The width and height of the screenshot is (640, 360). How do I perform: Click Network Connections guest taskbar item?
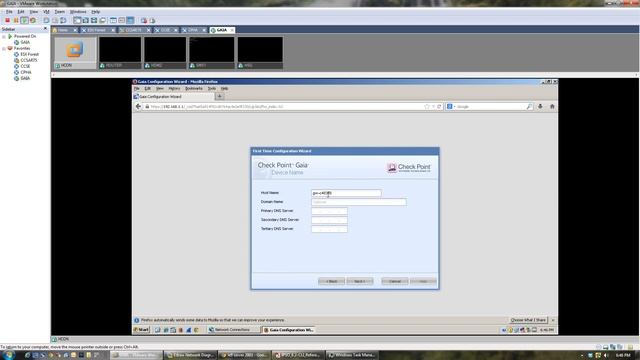(233, 330)
